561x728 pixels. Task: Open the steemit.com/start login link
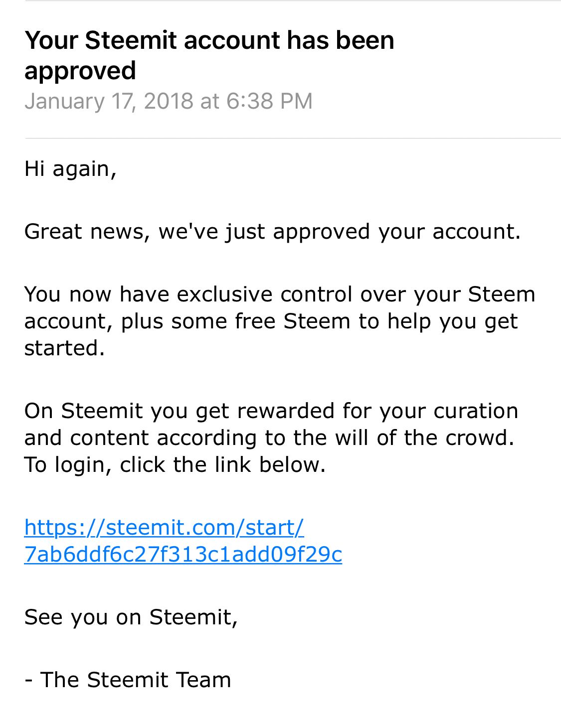(x=164, y=527)
